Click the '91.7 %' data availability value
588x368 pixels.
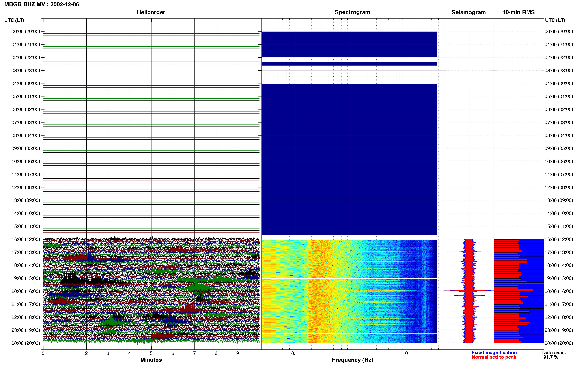coord(551,357)
